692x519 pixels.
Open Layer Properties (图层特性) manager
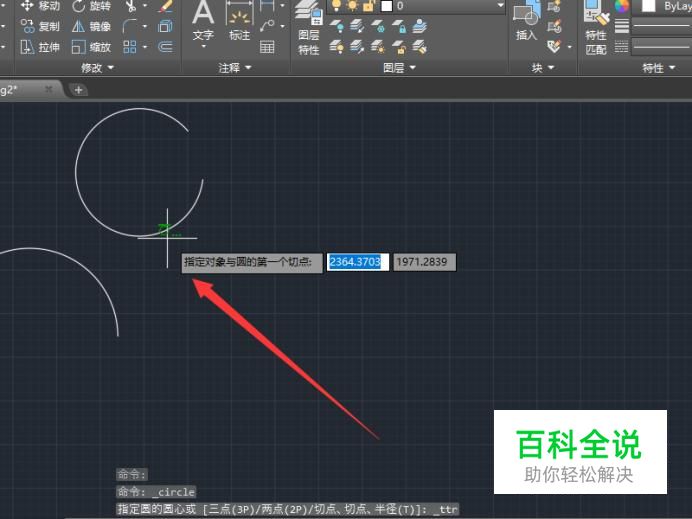308,28
